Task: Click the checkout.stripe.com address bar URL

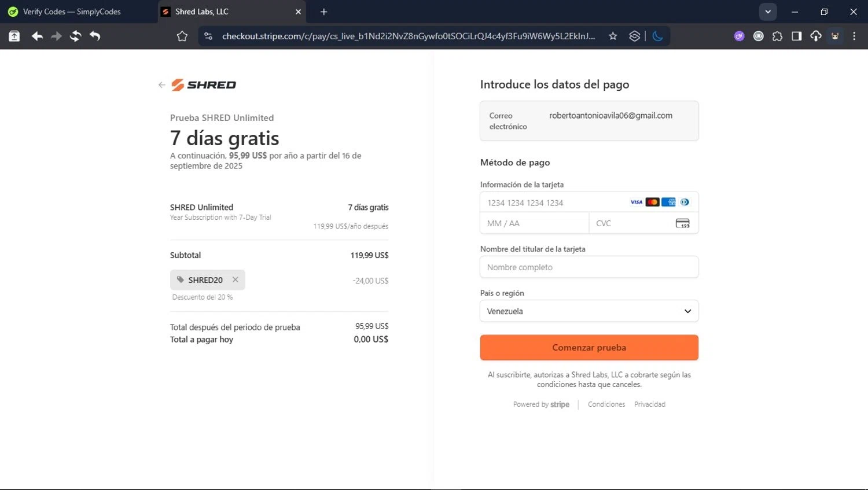Action: point(408,36)
